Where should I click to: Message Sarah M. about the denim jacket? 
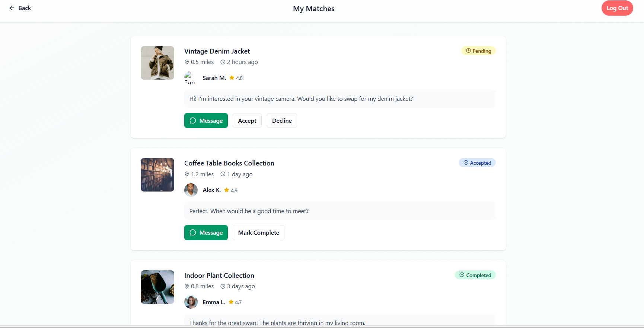click(206, 120)
